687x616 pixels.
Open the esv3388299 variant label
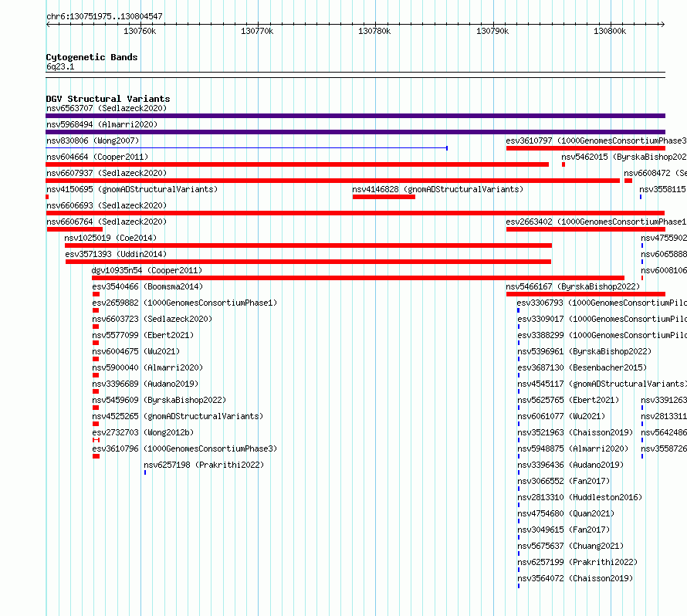pos(602,335)
